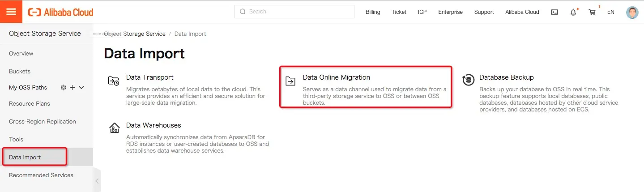The width and height of the screenshot is (644, 192).
Task: Add a new OSS path with plus icon
Action: coord(73,88)
